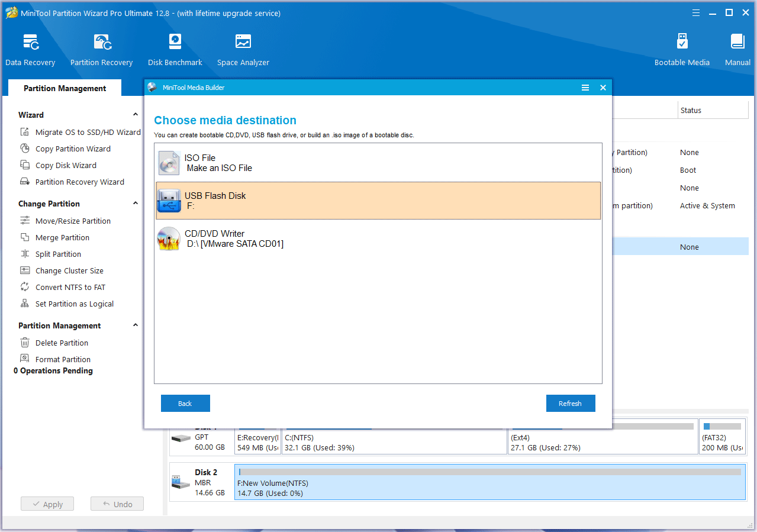Select the (FAT32) 200 MB partition block
The width and height of the screenshot is (757, 532).
pyautogui.click(x=722, y=437)
